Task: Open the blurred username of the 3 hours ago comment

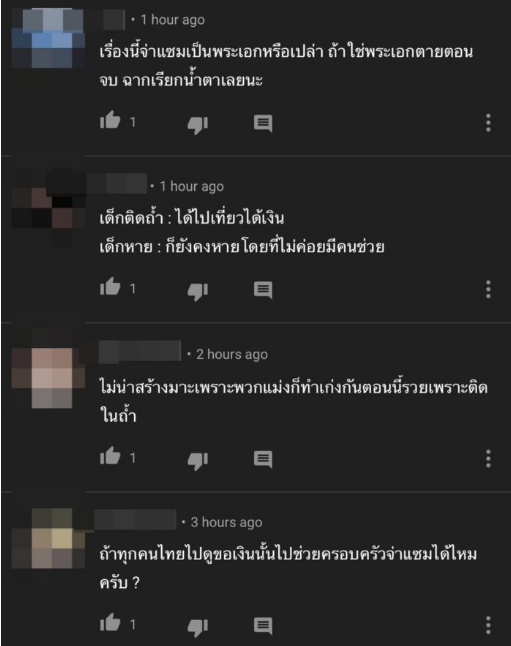Action: [x=135, y=520]
